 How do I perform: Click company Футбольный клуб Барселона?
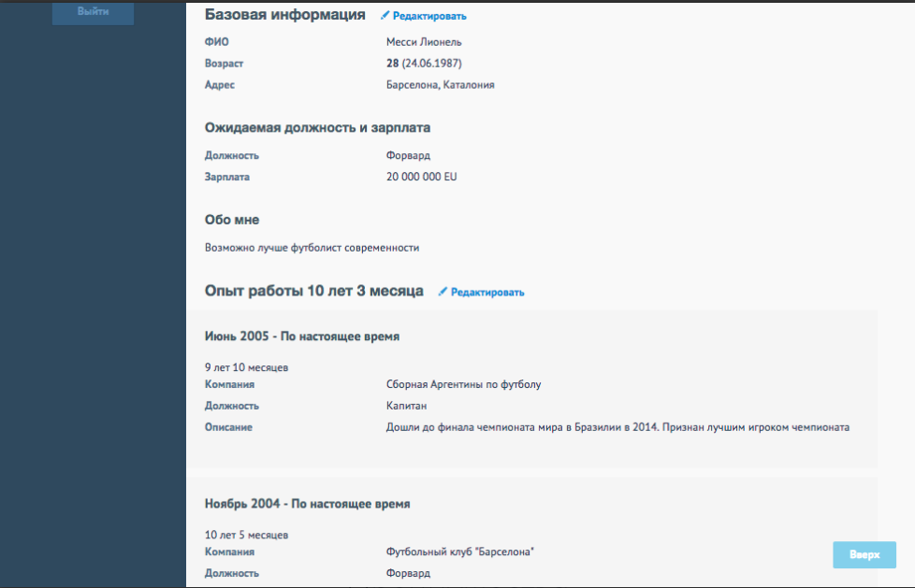pos(461,552)
